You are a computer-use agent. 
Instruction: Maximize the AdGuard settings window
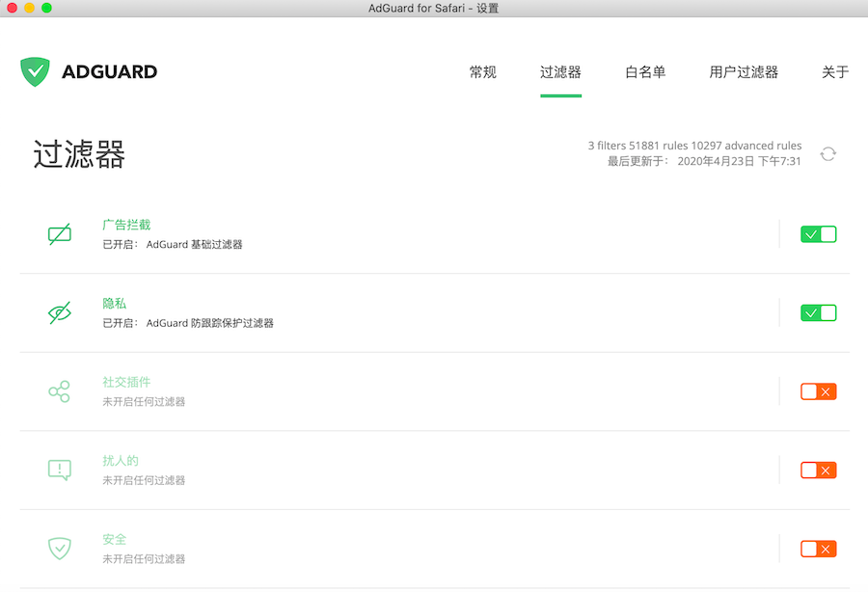tap(46, 8)
